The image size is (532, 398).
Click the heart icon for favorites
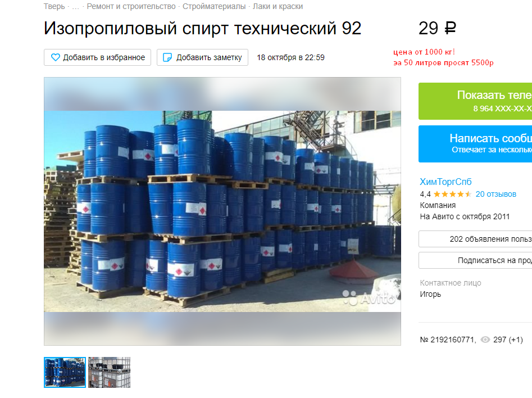click(55, 57)
